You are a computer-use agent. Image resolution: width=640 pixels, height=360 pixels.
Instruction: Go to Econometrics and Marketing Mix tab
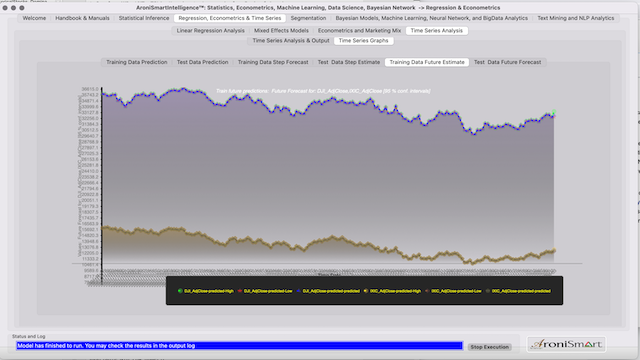pyautogui.click(x=360, y=31)
